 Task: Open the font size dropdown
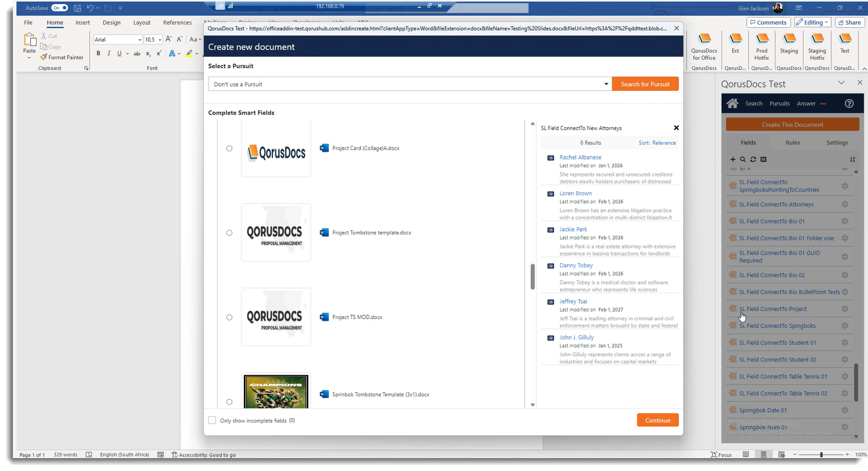[160, 40]
